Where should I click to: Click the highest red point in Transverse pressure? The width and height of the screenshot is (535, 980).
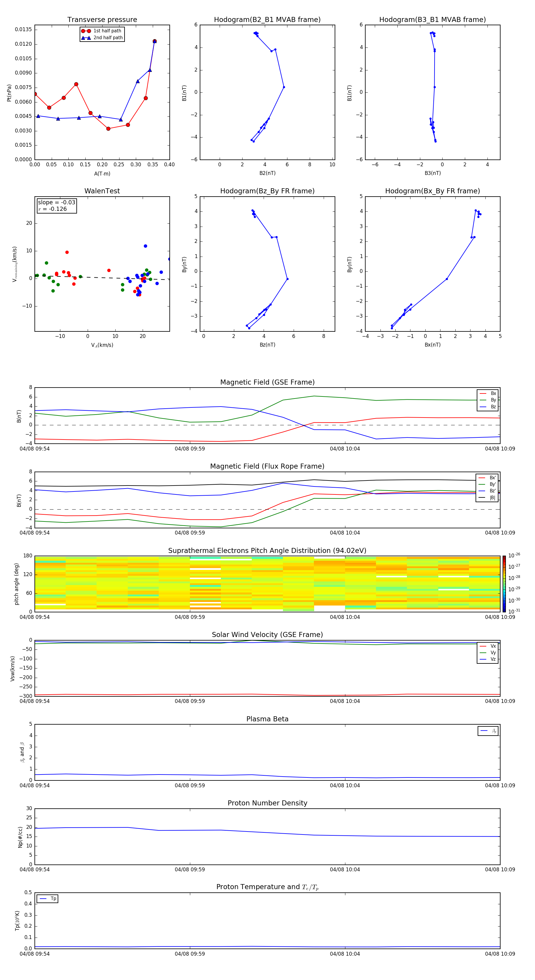pyautogui.click(x=155, y=41)
